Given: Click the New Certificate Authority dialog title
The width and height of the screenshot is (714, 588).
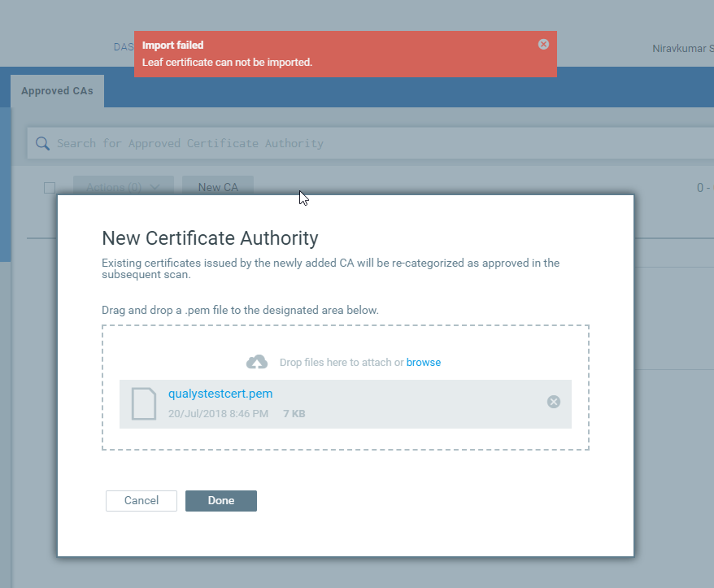Looking at the screenshot, I should [x=210, y=238].
